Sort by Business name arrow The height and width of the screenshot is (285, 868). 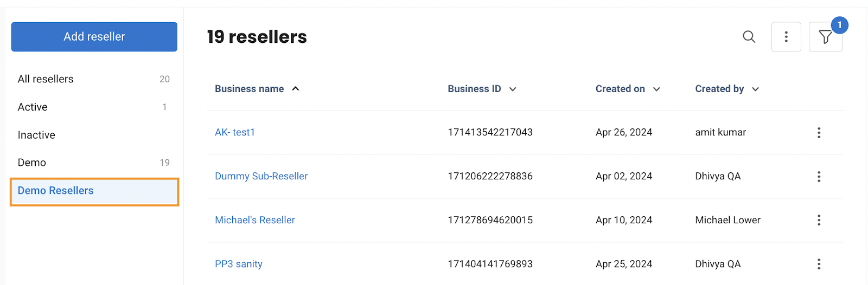coord(295,89)
